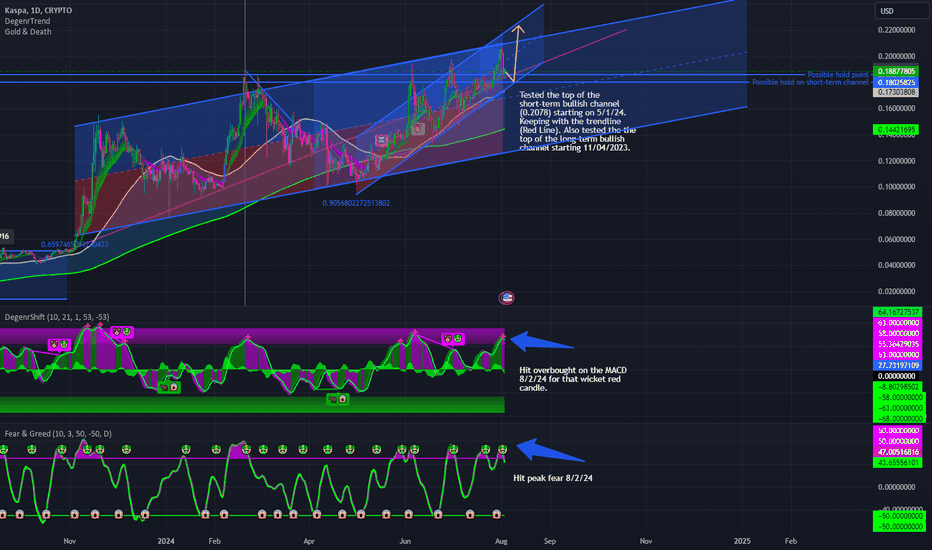
Task: Click the 0.06000000 price axis label
Action: tap(896, 239)
